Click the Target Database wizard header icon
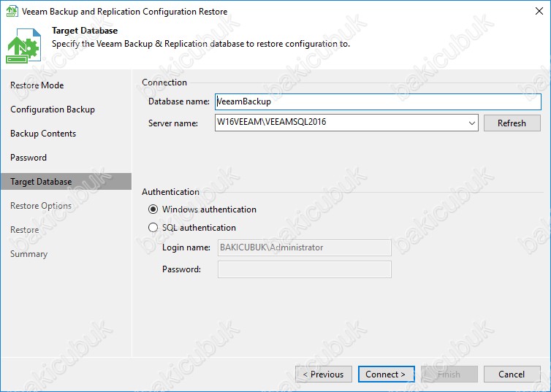 (x=23, y=45)
